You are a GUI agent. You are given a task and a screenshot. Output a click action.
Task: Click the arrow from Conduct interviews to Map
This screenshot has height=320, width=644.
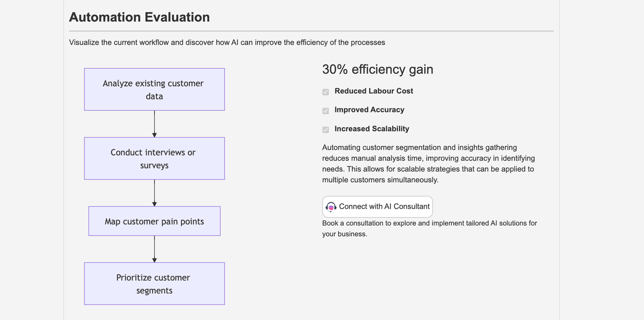155,193
